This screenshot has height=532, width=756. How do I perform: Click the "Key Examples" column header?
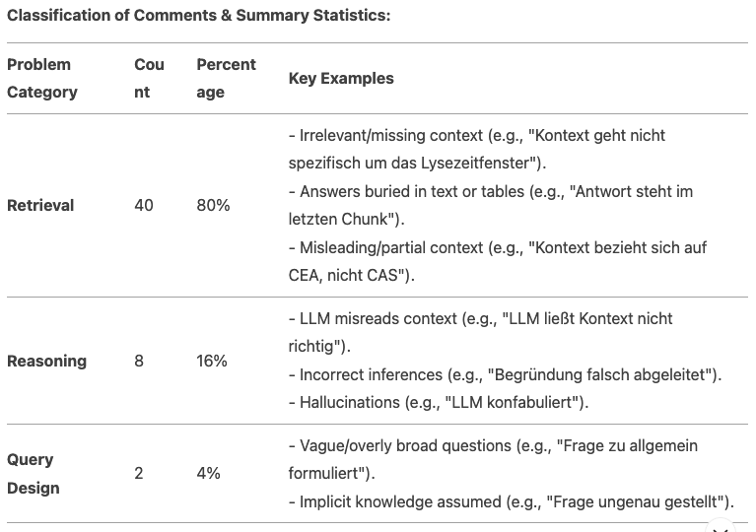341,78
